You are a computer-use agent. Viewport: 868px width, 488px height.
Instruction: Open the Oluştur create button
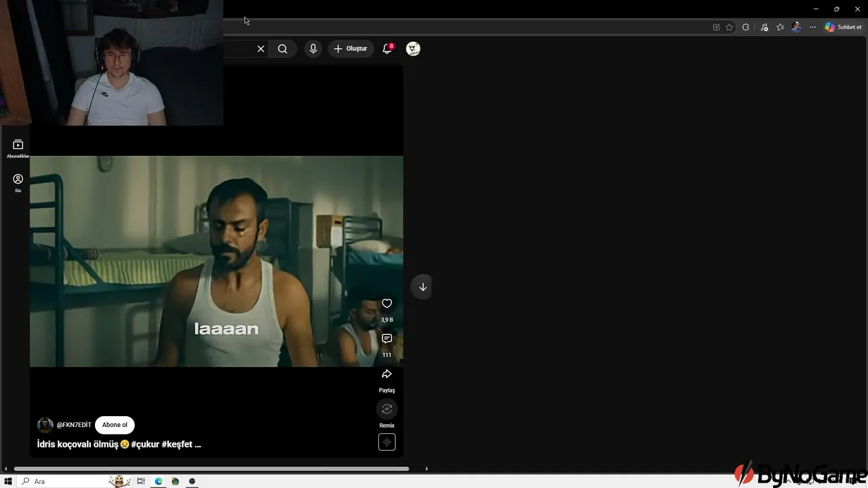coord(351,49)
